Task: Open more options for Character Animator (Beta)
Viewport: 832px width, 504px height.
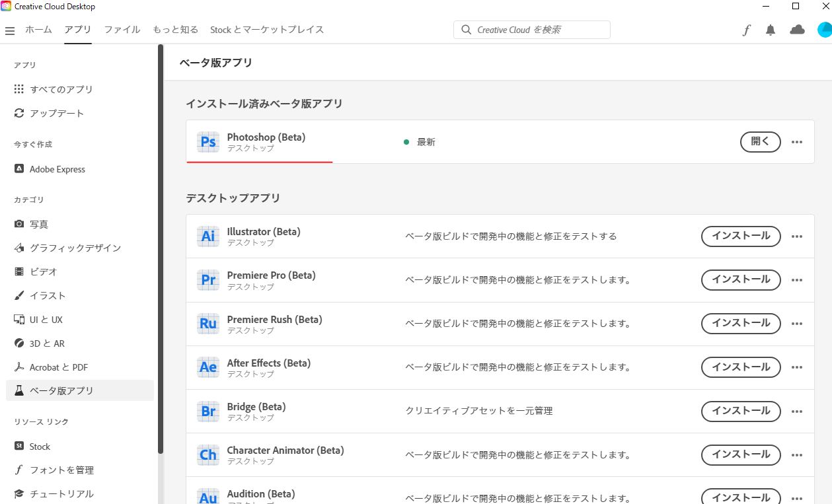Action: (x=797, y=454)
